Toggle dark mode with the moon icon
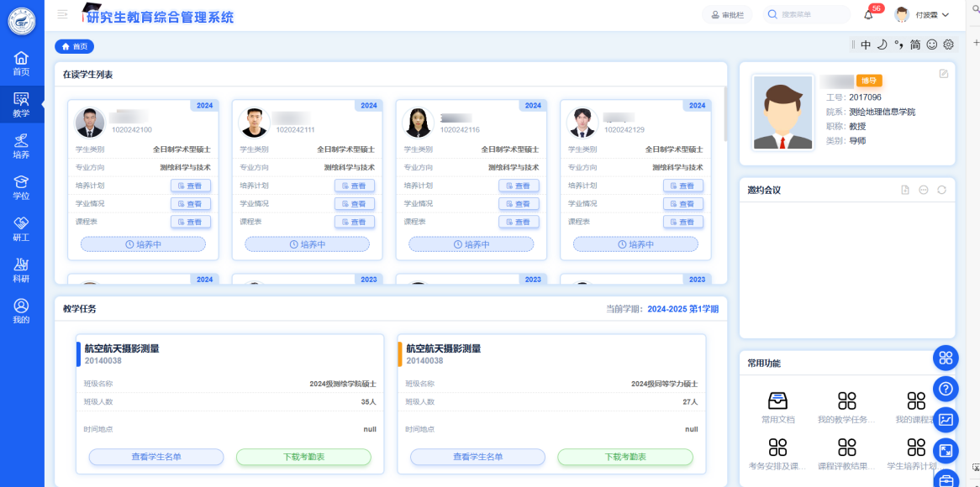Image resolution: width=980 pixels, height=487 pixels. coord(883,45)
